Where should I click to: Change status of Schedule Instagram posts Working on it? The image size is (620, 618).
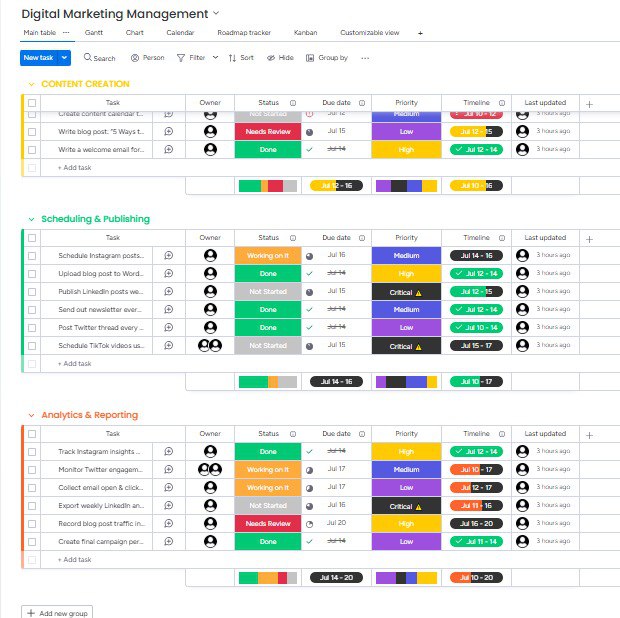point(268,255)
